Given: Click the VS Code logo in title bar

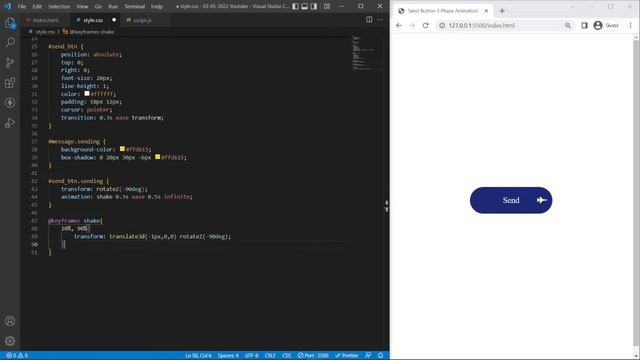Looking at the screenshot, I should tap(8, 7).
